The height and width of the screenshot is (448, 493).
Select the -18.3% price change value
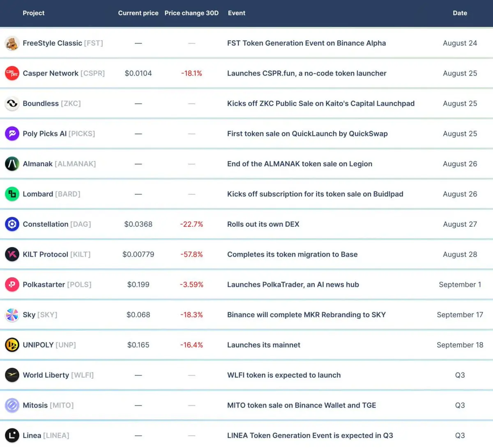click(191, 315)
